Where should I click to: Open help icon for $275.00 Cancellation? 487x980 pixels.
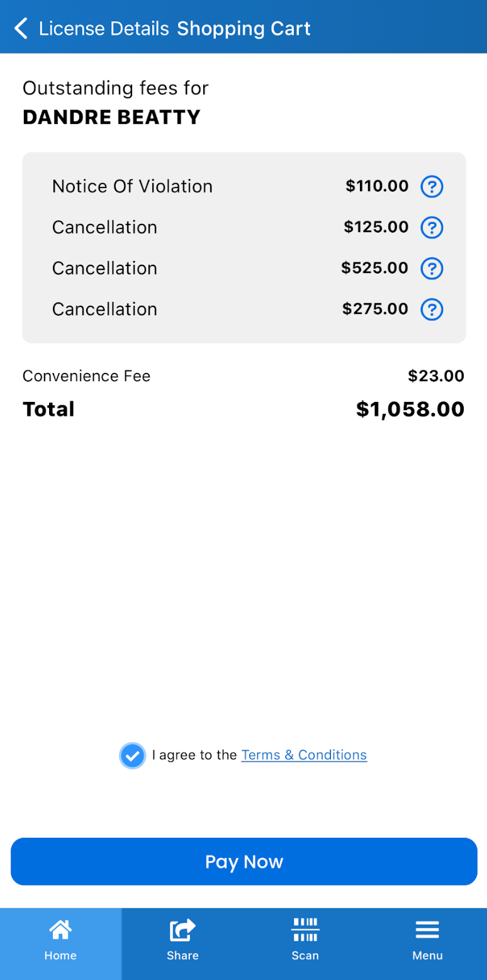tap(432, 309)
